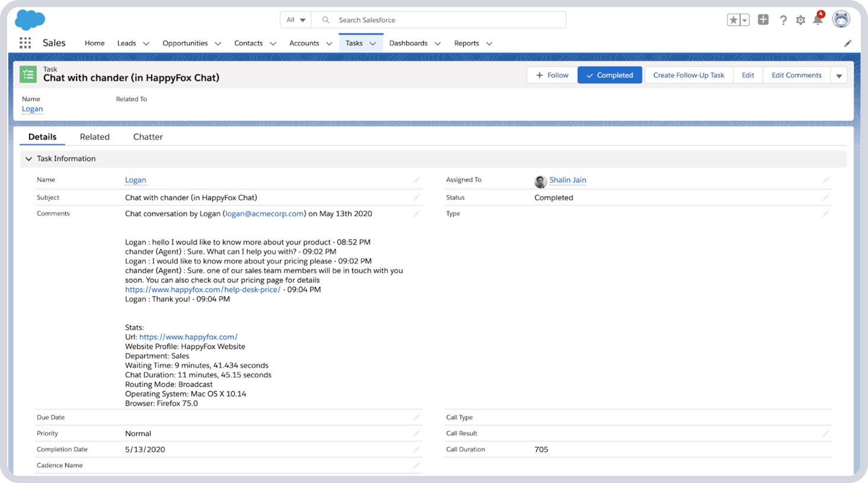This screenshot has width=868, height=483.
Task: Edit the Cadence Name pencil icon
Action: click(x=417, y=466)
